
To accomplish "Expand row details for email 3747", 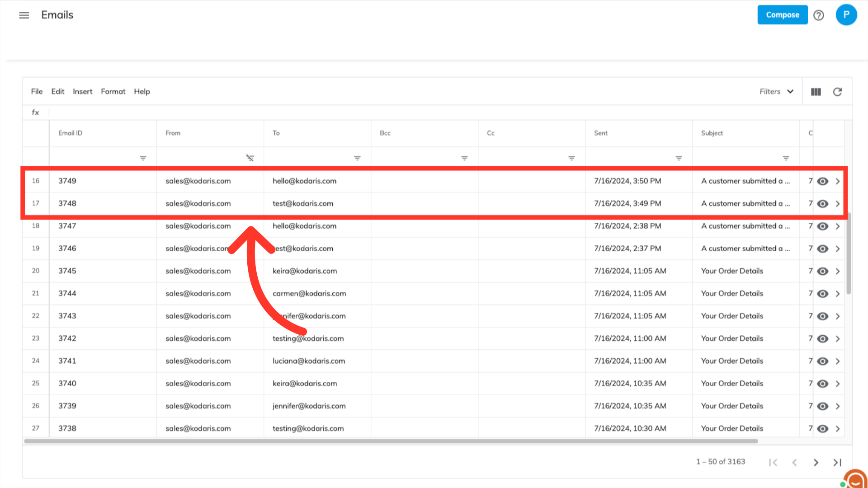I will tap(838, 226).
